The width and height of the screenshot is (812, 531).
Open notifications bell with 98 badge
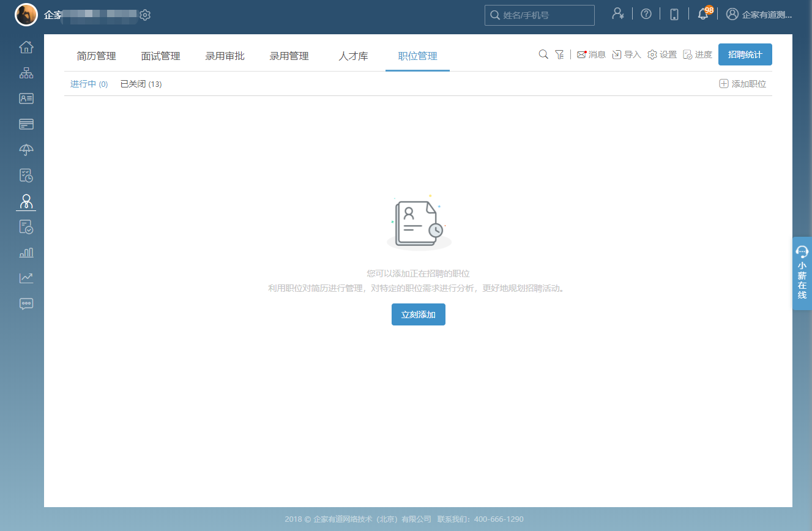[704, 13]
